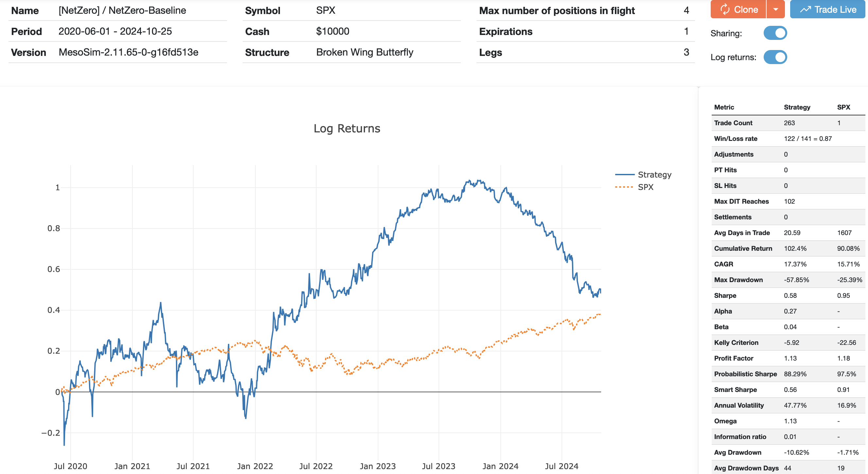Click the Jan 2023 x-axis label
This screenshot has height=474, width=868.
[x=377, y=466]
